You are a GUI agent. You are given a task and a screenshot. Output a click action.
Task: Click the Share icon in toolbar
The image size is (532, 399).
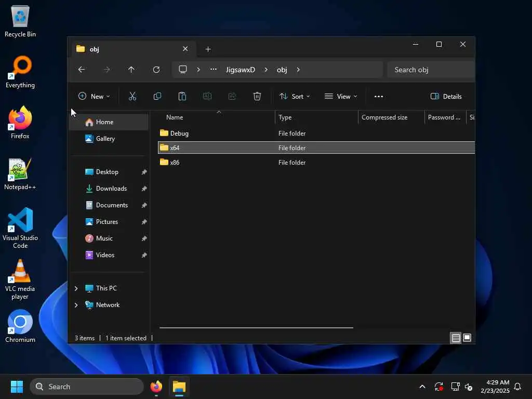(x=232, y=96)
